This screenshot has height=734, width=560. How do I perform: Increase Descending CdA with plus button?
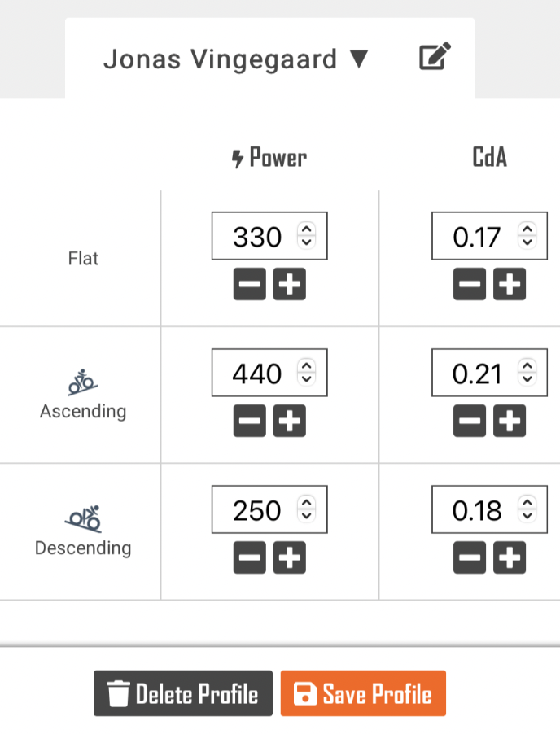coord(510,557)
